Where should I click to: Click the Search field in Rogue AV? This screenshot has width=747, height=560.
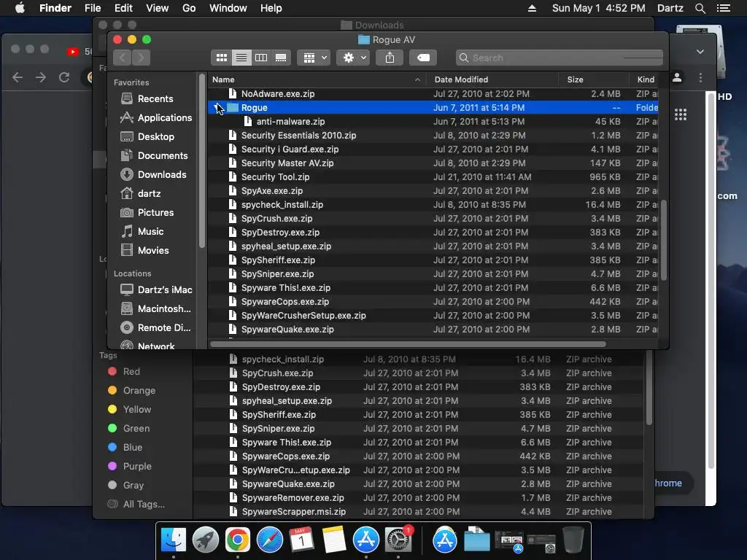pos(560,58)
